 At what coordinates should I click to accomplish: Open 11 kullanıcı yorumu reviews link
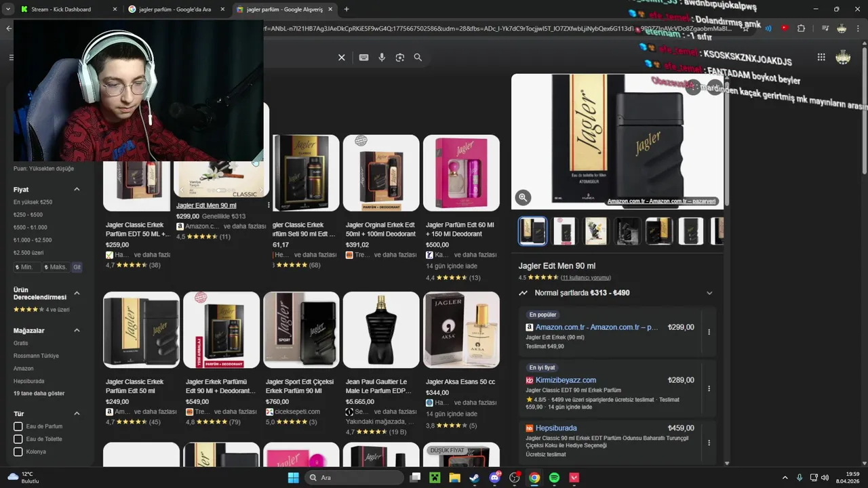pyautogui.click(x=586, y=278)
